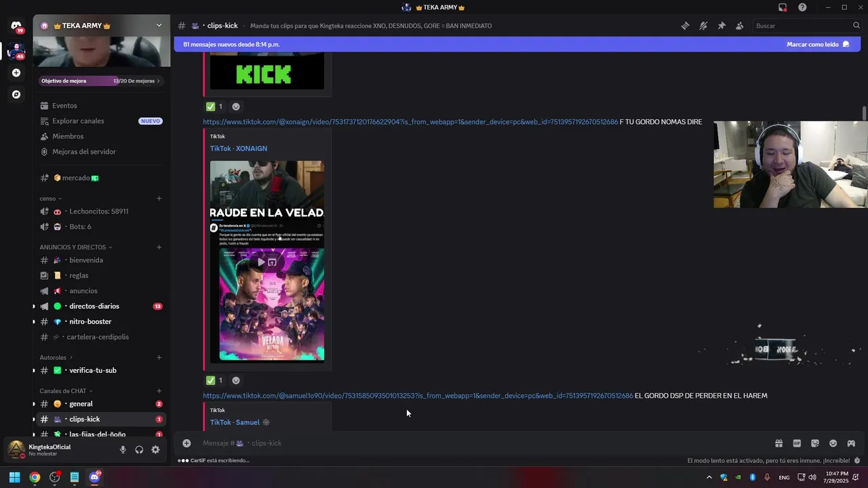868x488 pixels.
Task: Toggle channel notification settings bell
Action: pyautogui.click(x=703, y=26)
